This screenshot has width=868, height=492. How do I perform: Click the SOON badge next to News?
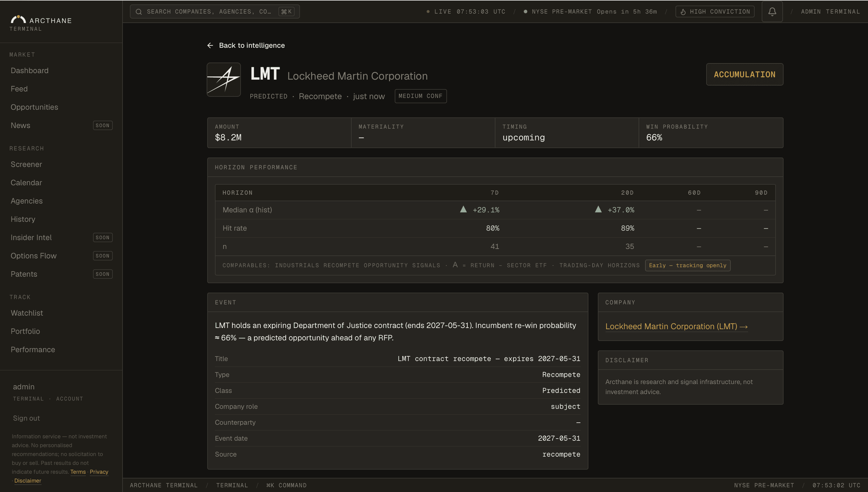(103, 125)
